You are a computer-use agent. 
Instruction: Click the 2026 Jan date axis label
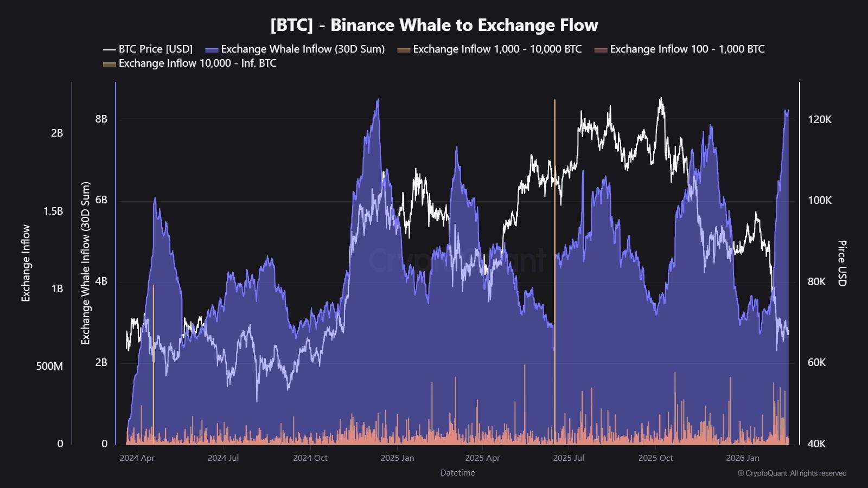(743, 458)
